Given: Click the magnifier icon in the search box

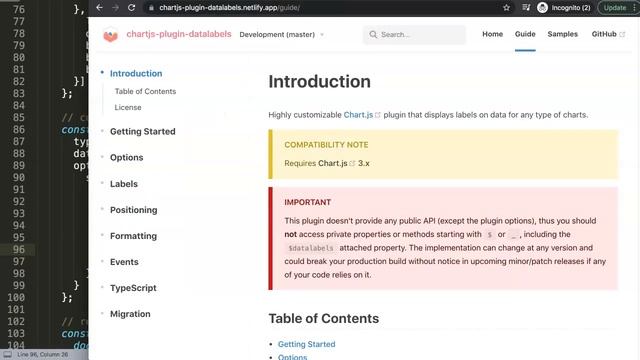Looking at the screenshot, I should (373, 35).
